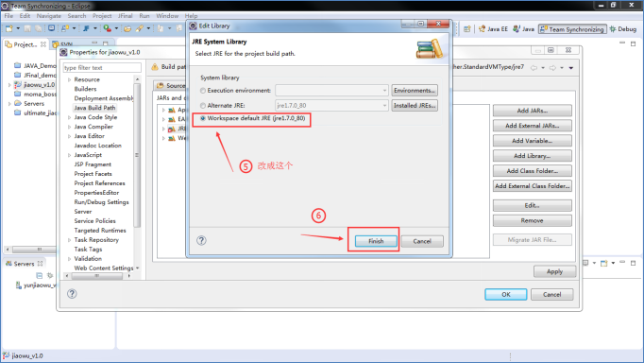The width and height of the screenshot is (644, 363).
Task: Switch to the Debug perspective icon
Action: pyautogui.click(x=623, y=28)
